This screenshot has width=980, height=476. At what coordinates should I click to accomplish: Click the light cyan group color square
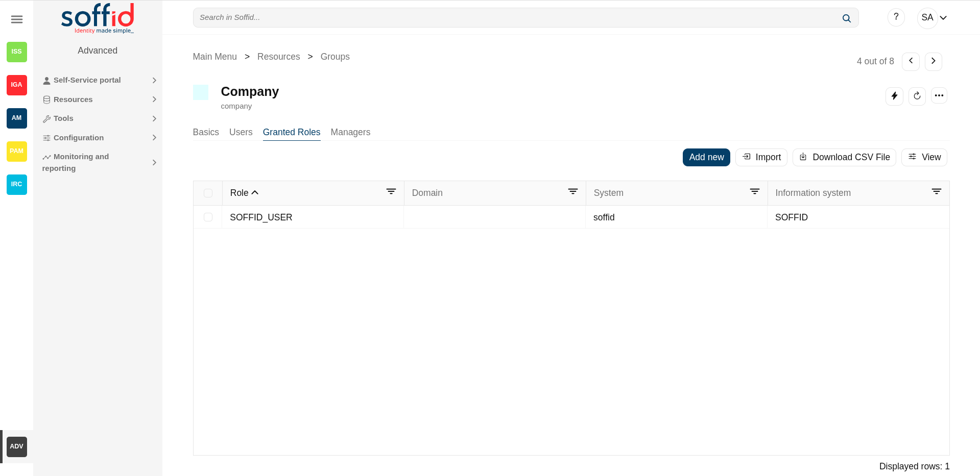201,92
